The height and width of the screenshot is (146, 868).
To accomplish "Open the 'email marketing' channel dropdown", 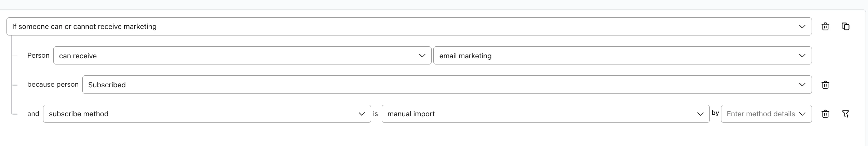I will (622, 56).
